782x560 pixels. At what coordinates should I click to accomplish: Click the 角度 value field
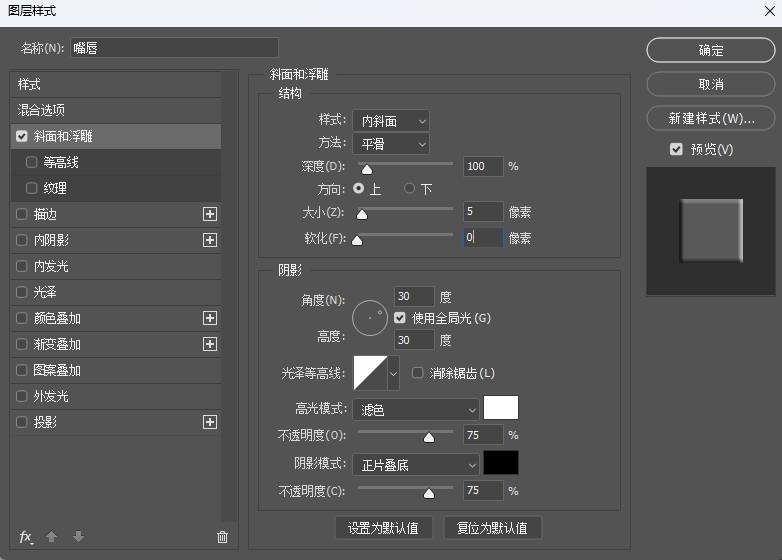click(414, 296)
